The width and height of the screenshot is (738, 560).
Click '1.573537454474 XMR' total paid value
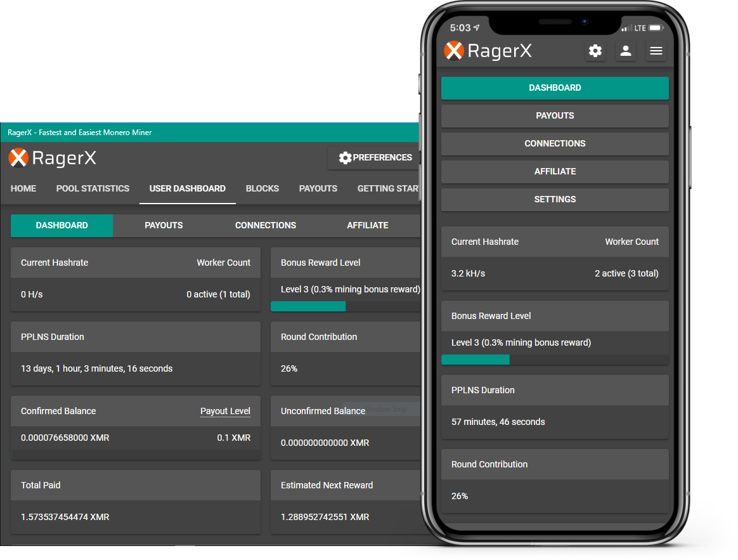65,517
